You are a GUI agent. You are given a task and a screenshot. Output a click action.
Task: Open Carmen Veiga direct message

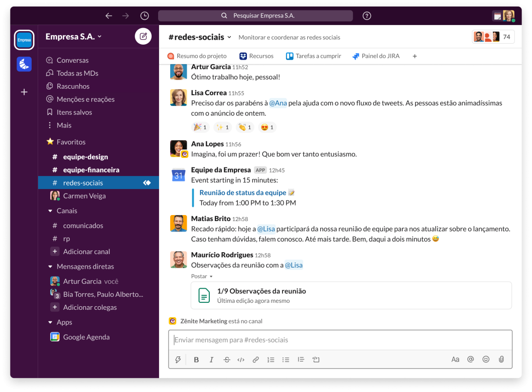(98, 196)
